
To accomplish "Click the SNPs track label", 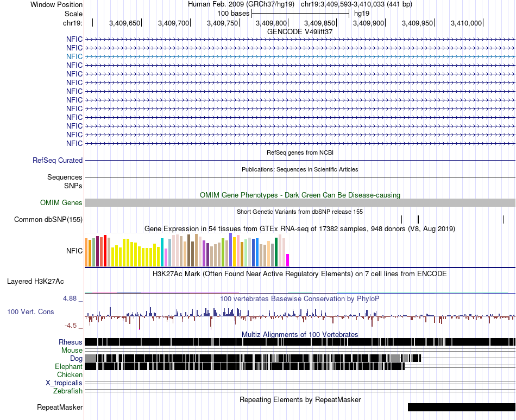I will click(73, 186).
